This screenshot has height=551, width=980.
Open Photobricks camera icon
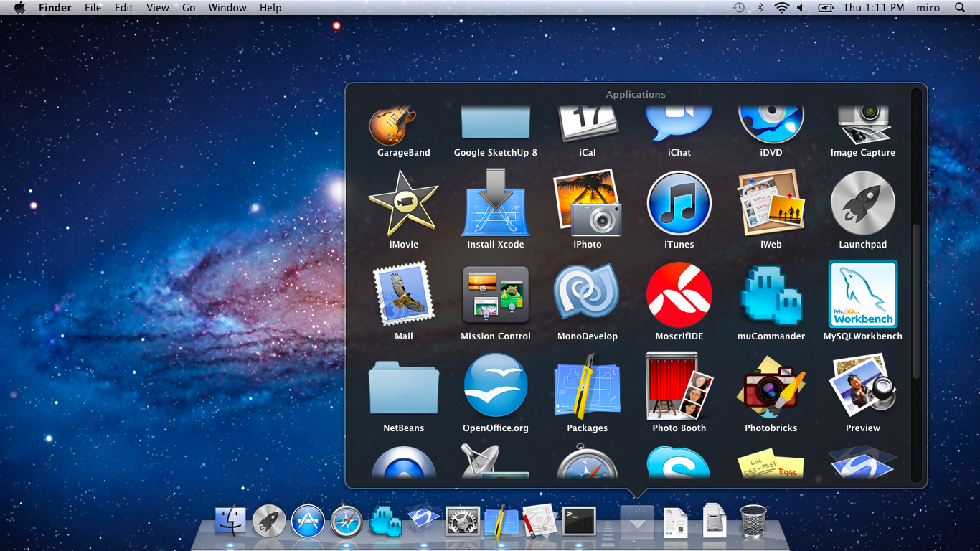coord(771,388)
